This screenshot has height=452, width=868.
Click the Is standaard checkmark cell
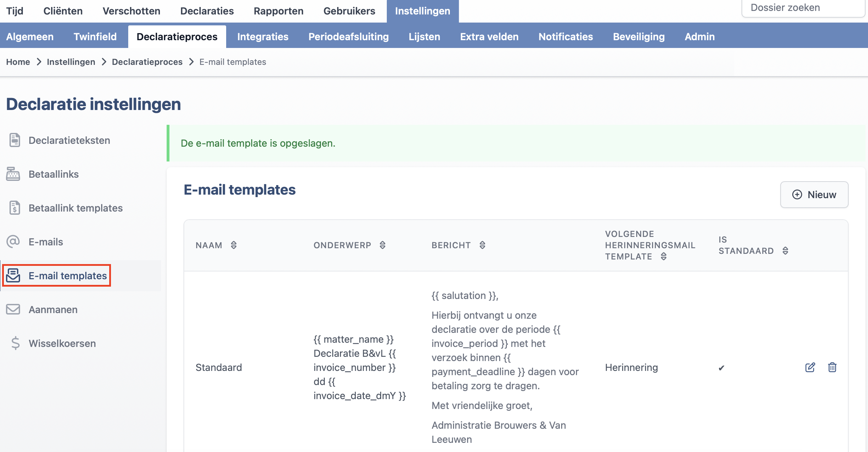(x=721, y=368)
